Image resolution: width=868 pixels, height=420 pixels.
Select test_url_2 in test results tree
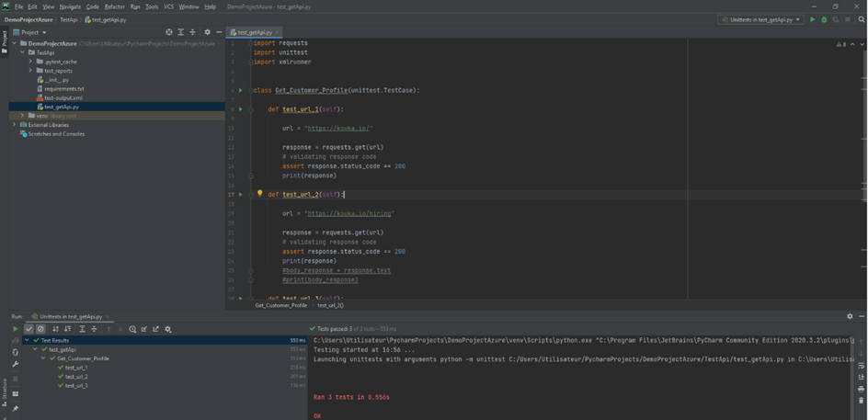click(x=76, y=376)
